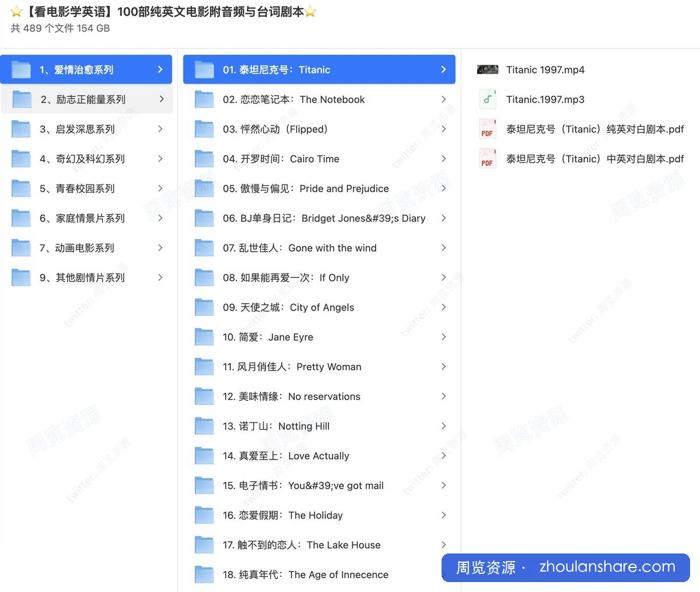This screenshot has height=592, width=700.
Task: Open folder 18. 纯真年代: The Age of Innecence
Action: coord(319,574)
